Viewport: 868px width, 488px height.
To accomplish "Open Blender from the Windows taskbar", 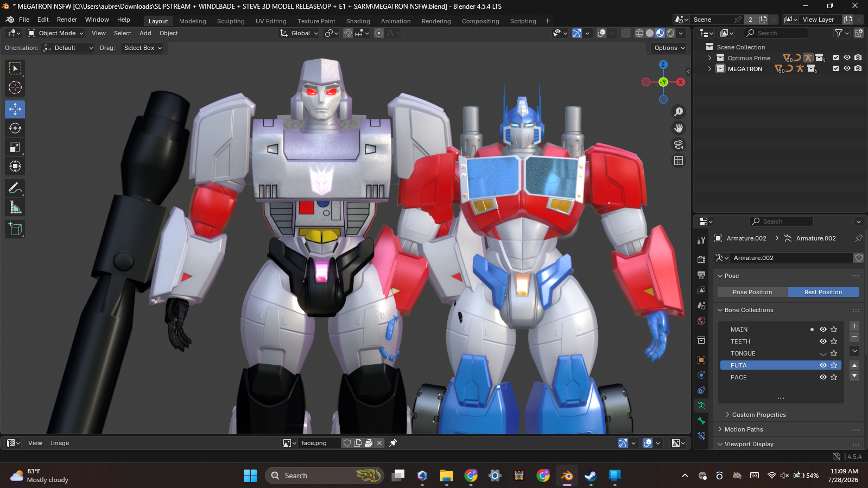I will point(567,476).
